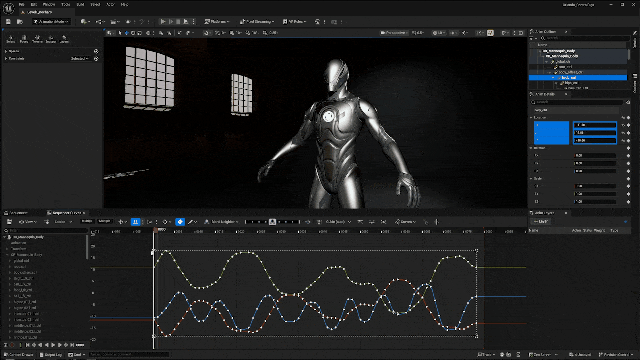Close the Sequencer Curves tab
The height and width of the screenshot is (360, 640).
[x=84, y=213]
